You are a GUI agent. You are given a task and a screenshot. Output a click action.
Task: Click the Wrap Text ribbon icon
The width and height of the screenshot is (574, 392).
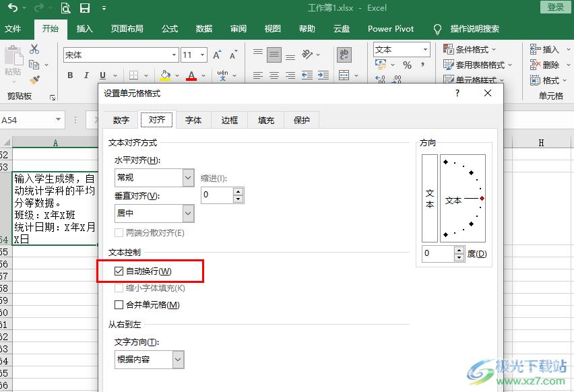[x=344, y=55]
